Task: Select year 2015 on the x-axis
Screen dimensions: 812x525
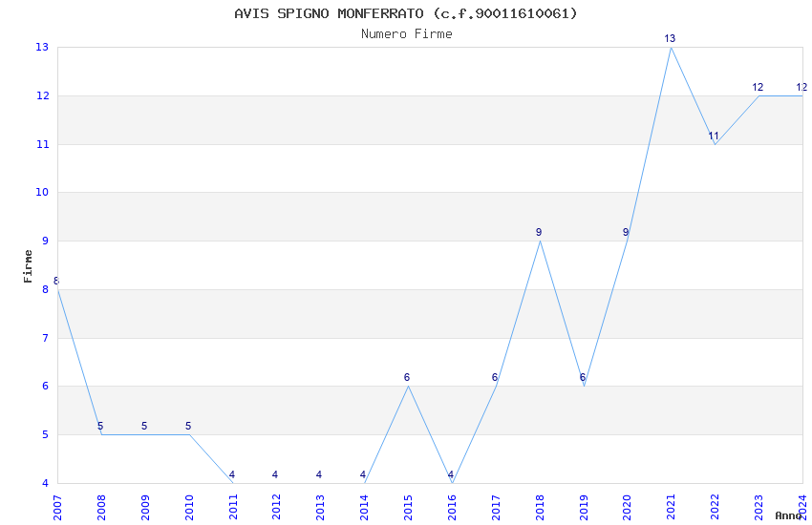Action: [x=408, y=508]
